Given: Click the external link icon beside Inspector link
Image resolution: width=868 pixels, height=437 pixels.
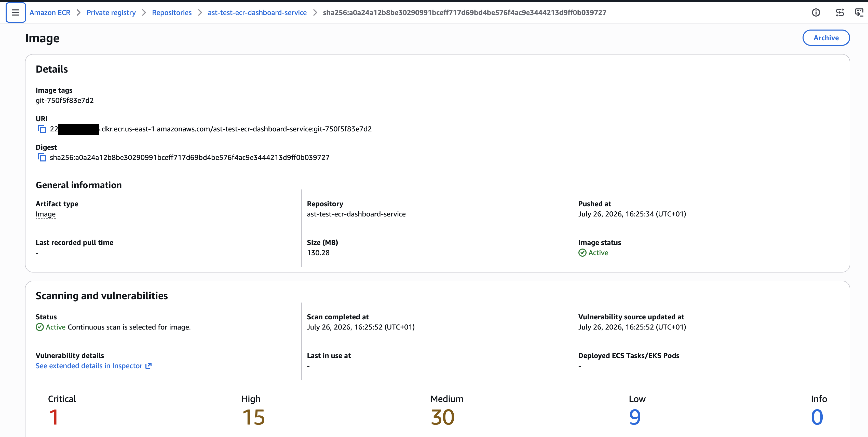Looking at the screenshot, I should (x=148, y=366).
